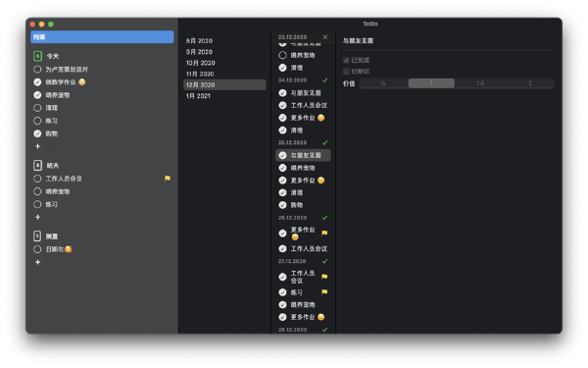
Task: Click the X icon next to 23.12.2020
Action: pos(325,37)
